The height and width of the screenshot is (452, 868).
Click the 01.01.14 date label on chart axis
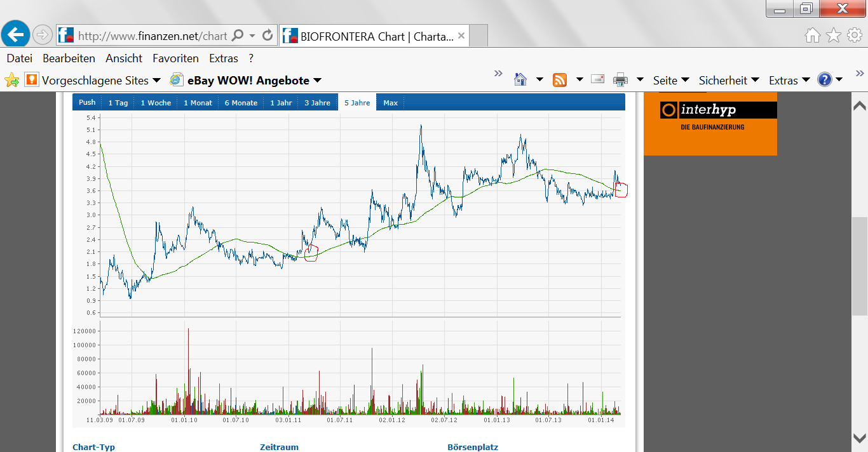coord(600,420)
